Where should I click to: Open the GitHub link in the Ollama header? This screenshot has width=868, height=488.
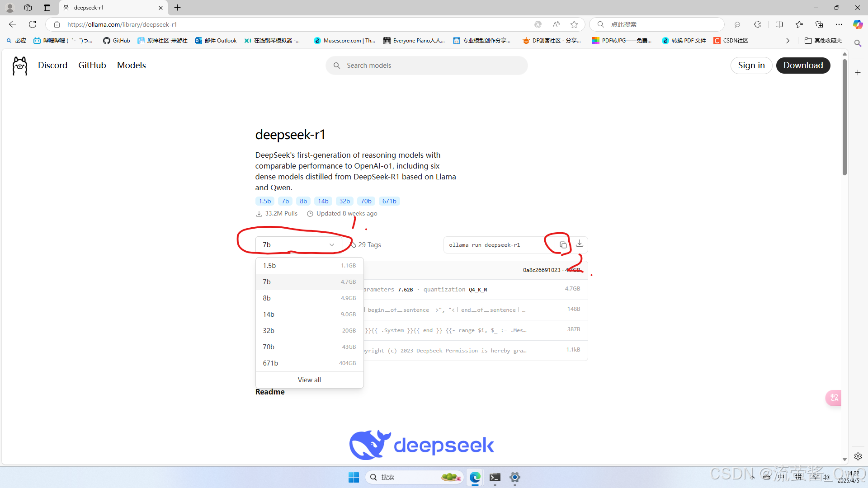point(92,66)
